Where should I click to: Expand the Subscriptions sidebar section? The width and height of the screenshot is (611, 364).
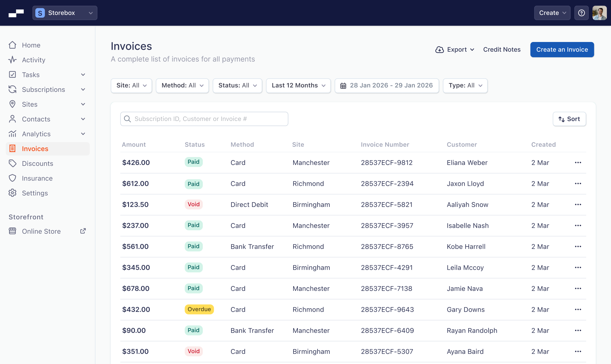coord(83,89)
